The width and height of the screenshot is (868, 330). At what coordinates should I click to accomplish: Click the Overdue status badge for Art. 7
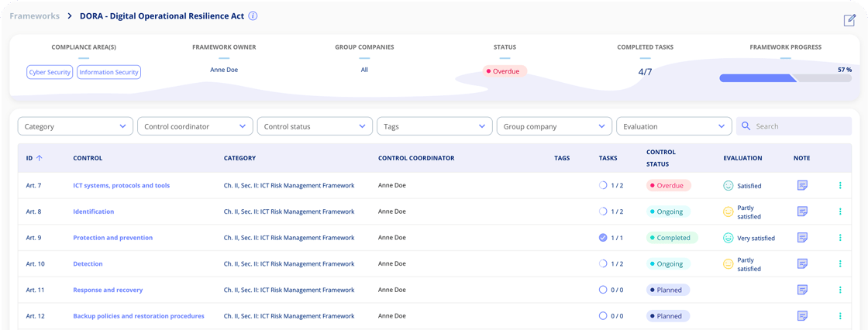coord(668,185)
